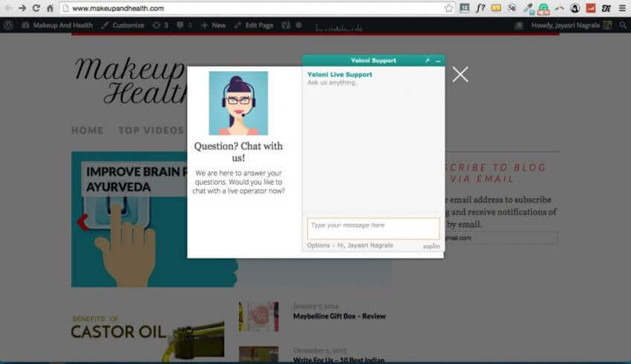Open the comments bubble in the admin bar
This screenshot has height=364, width=631.
[x=184, y=25]
